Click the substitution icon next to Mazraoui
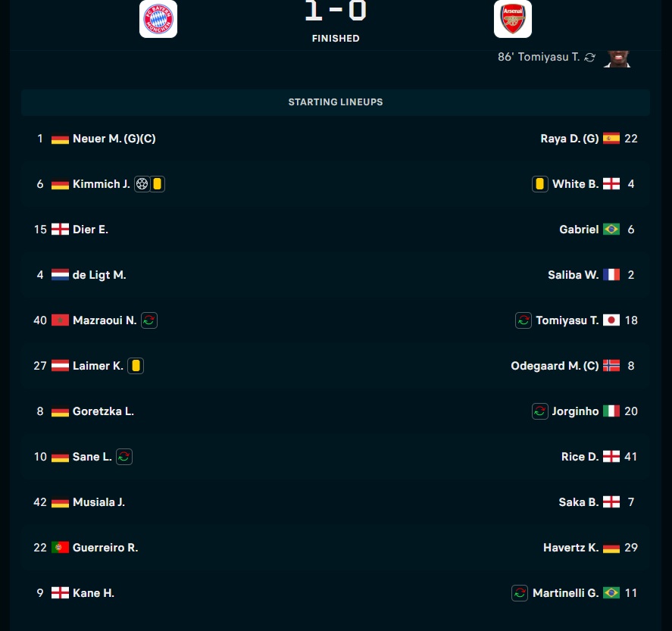The image size is (672, 631). [149, 320]
